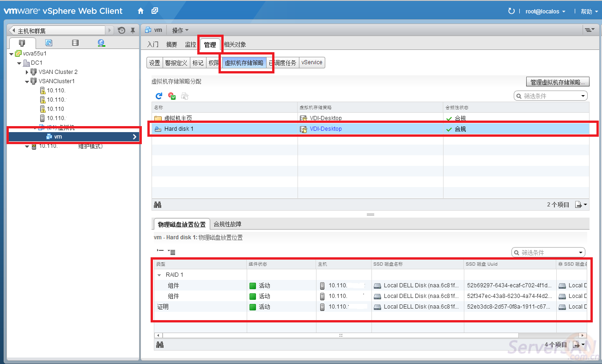Select the 物理磁盘放置位置 tab

click(x=182, y=224)
